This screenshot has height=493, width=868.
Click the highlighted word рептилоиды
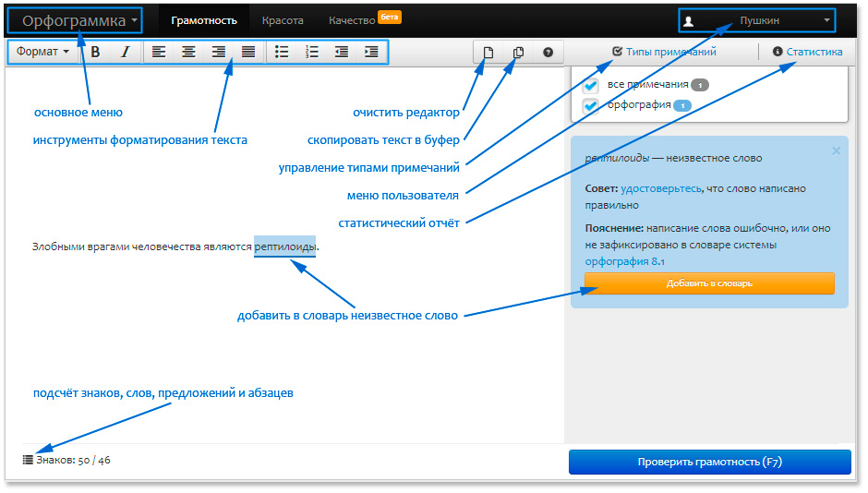tap(284, 246)
